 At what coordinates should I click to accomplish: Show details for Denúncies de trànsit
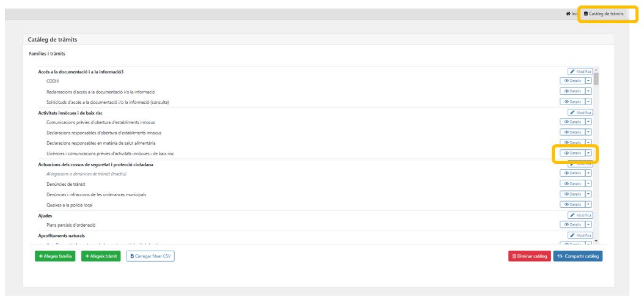[573, 183]
